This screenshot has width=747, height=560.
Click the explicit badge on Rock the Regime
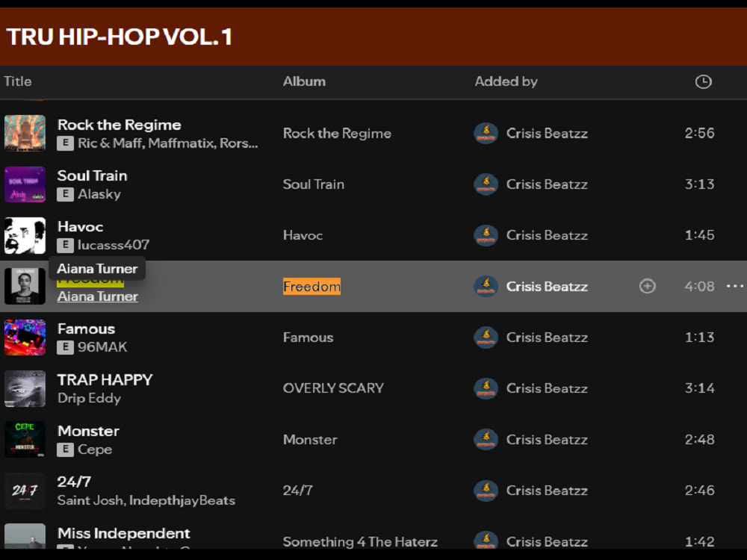pyautogui.click(x=65, y=143)
